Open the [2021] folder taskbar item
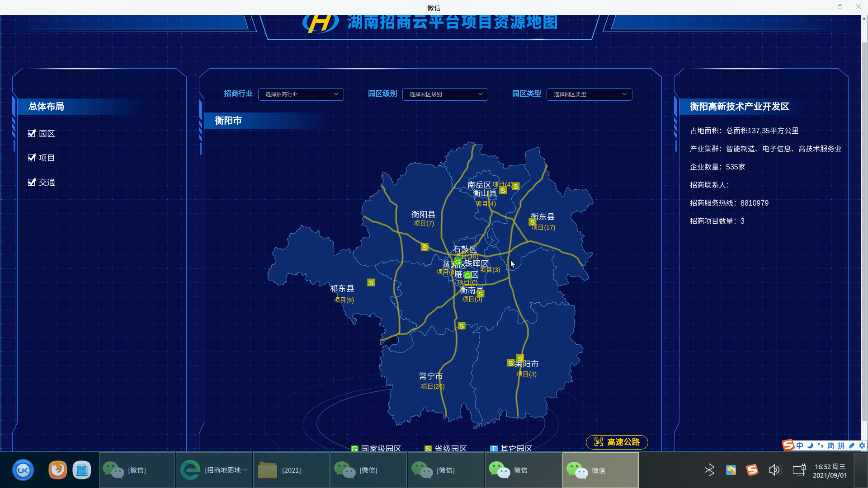This screenshot has width=868, height=488. [x=291, y=470]
